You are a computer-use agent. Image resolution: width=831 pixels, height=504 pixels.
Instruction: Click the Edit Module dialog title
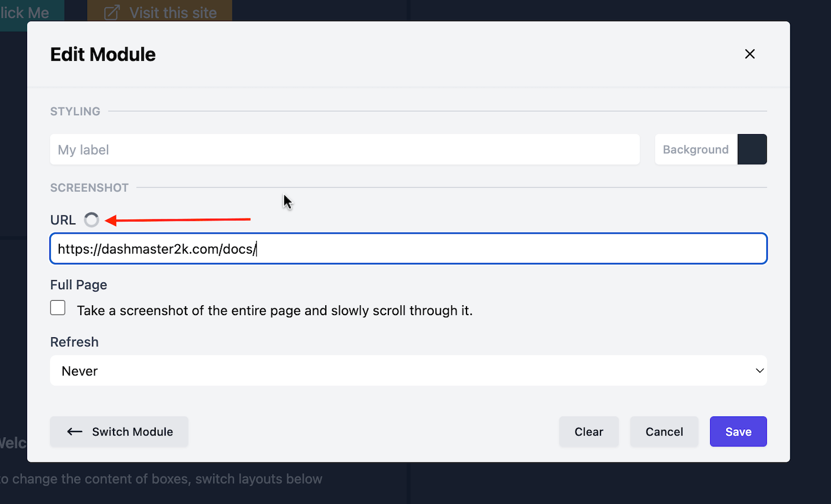103,54
